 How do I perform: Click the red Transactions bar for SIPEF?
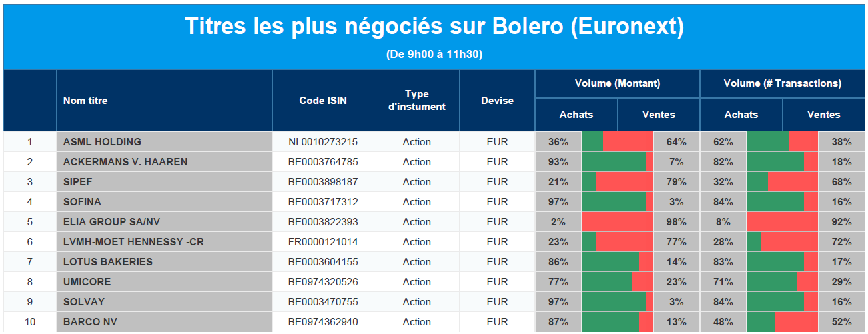coord(793,182)
